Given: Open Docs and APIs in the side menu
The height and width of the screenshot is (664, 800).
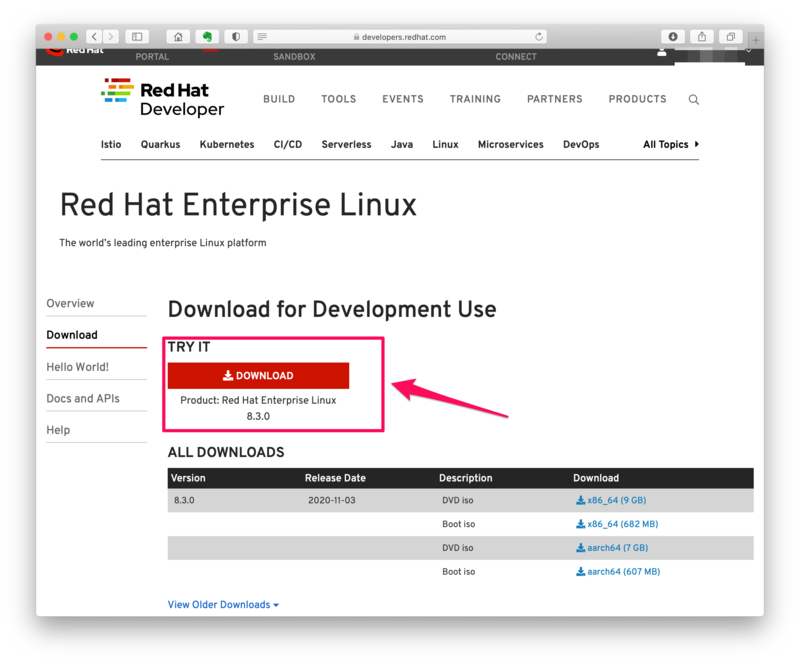Looking at the screenshot, I should (x=83, y=399).
